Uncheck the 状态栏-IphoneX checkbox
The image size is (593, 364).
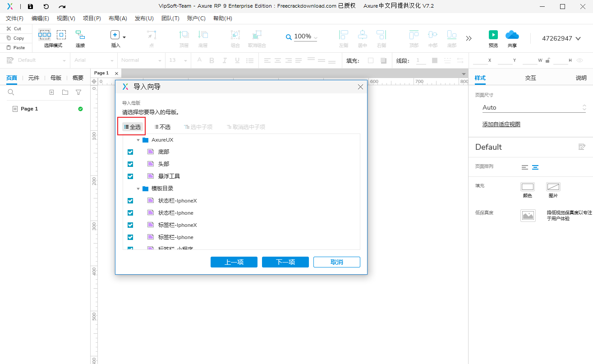click(130, 201)
